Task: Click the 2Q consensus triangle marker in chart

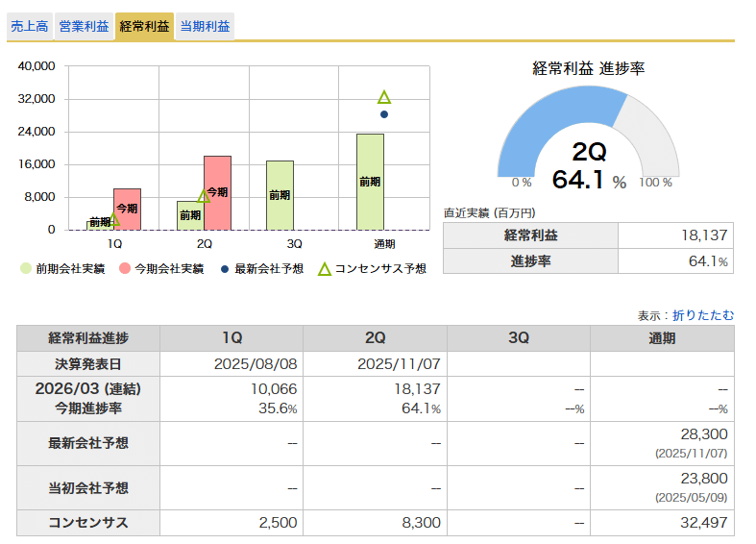Action: pyautogui.click(x=204, y=196)
